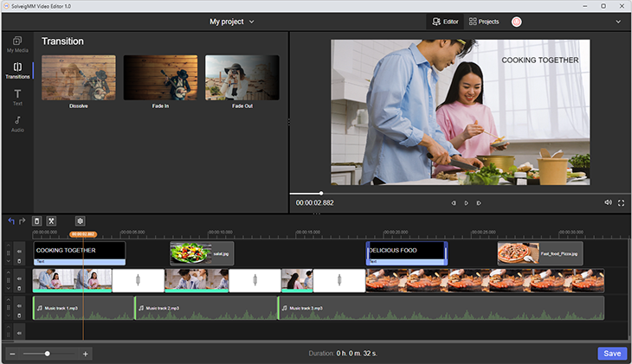Click the Save button
Image resolution: width=632 pixels, height=364 pixels.
[612, 354]
